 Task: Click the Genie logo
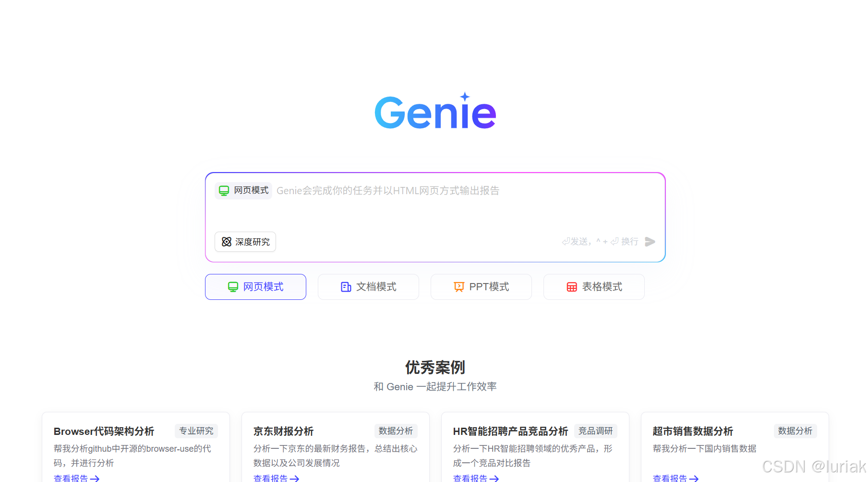[x=435, y=111]
